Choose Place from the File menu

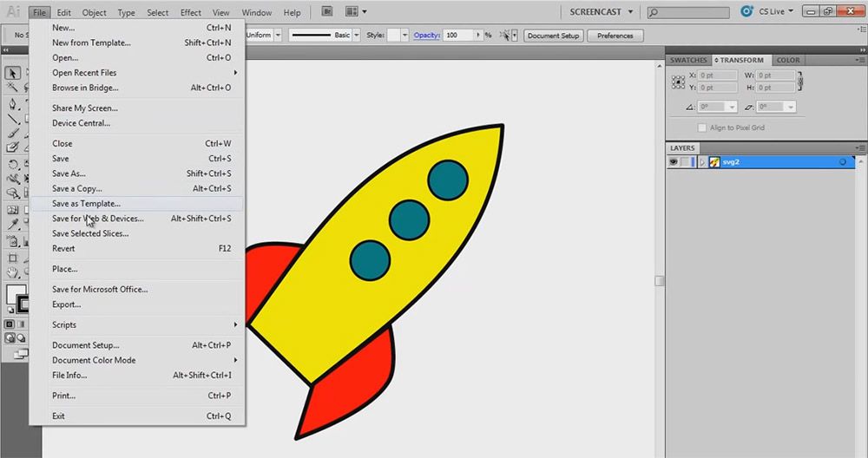pyautogui.click(x=137, y=269)
